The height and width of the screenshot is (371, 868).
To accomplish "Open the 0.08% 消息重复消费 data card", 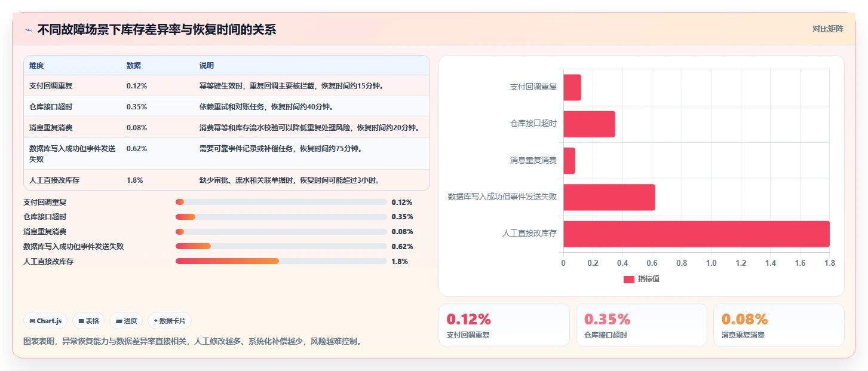I will pyautogui.click(x=779, y=325).
